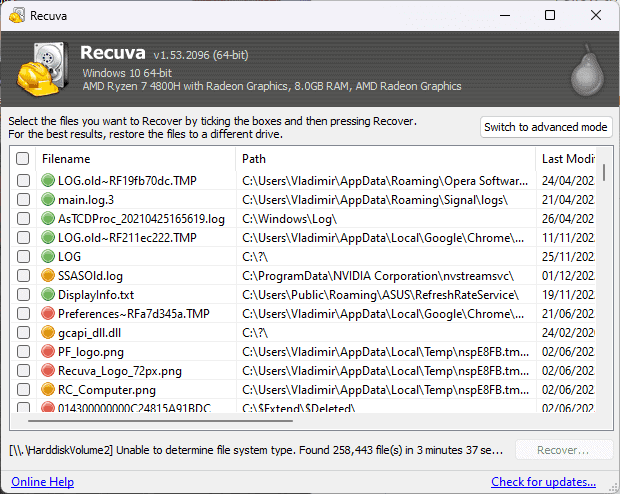The image size is (620, 494).
Task: Tick checkbox for main.log.3
Action: [23, 199]
